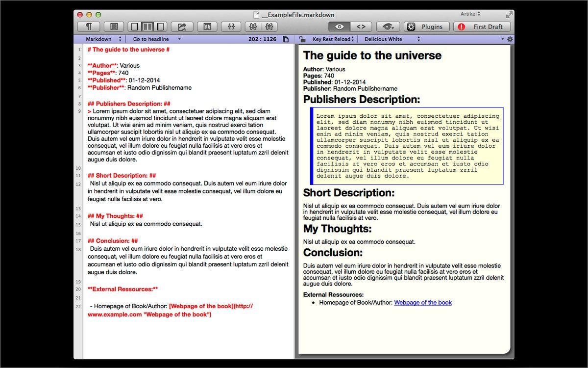The width and height of the screenshot is (588, 368).
Task: Click the Publishers Description heading in preview
Action: tap(362, 100)
